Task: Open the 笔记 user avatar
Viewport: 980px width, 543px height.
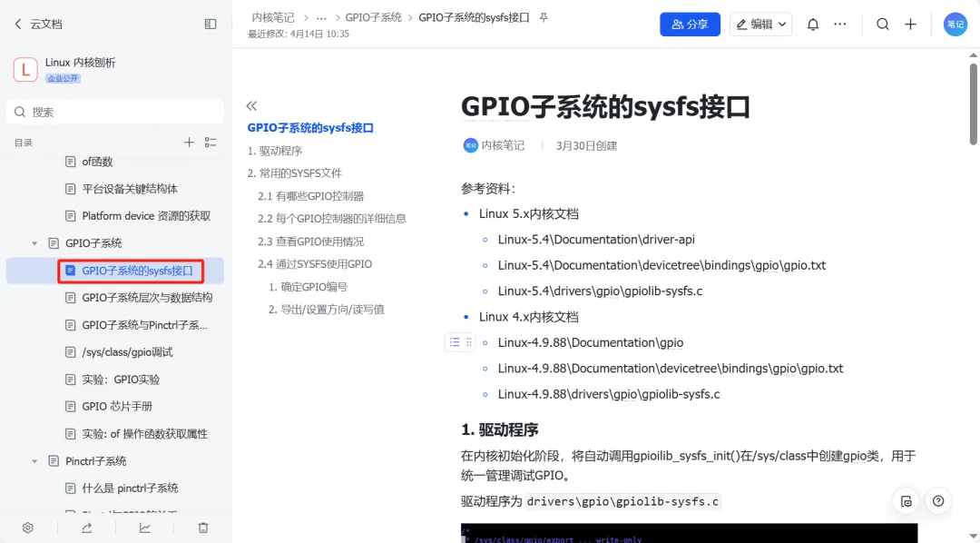Action: (955, 25)
